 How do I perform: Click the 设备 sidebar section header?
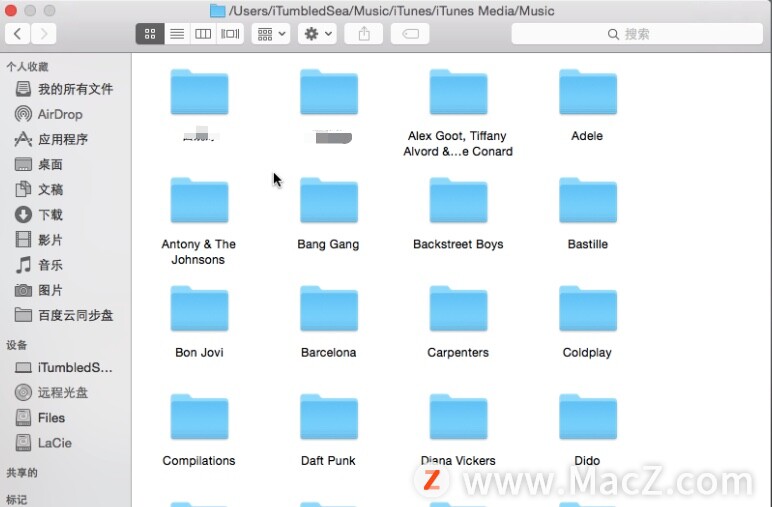coord(17,345)
